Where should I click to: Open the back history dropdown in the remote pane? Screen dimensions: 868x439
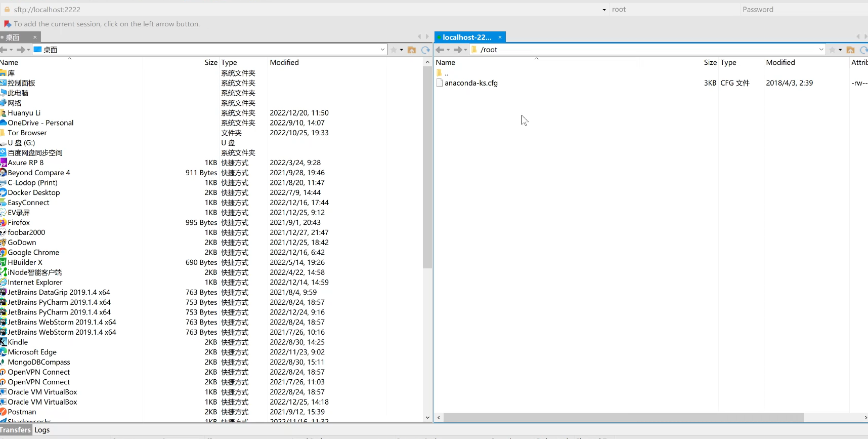[448, 50]
